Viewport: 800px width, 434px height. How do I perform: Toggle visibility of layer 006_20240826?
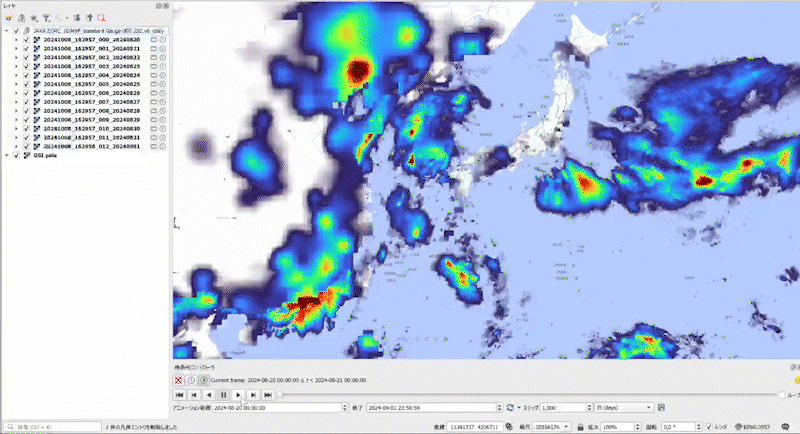27,93
